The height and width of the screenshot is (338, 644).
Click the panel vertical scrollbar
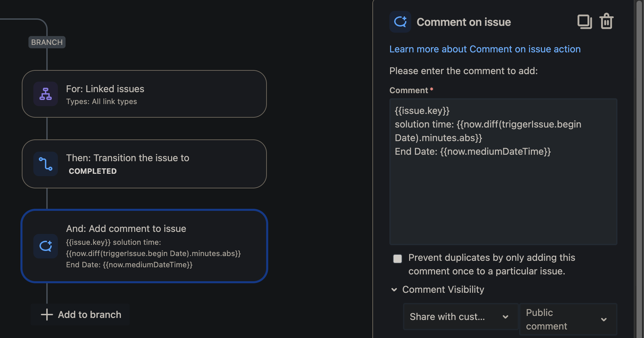click(639, 169)
